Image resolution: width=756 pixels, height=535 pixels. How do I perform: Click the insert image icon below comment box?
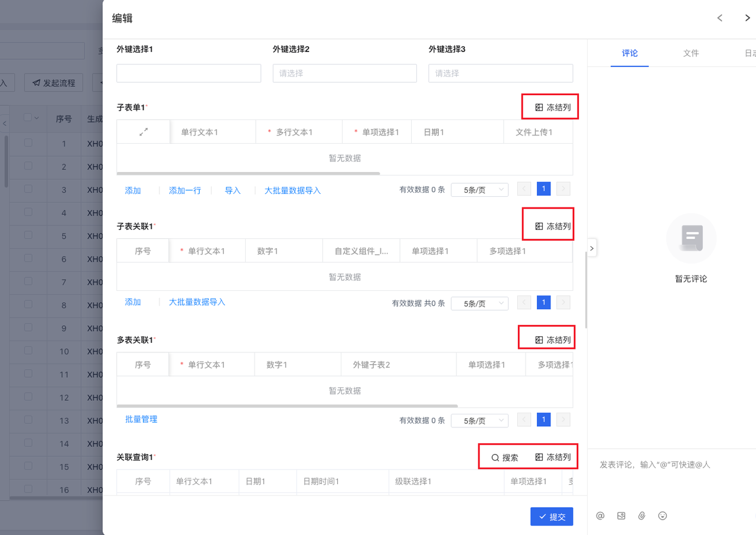click(x=621, y=516)
